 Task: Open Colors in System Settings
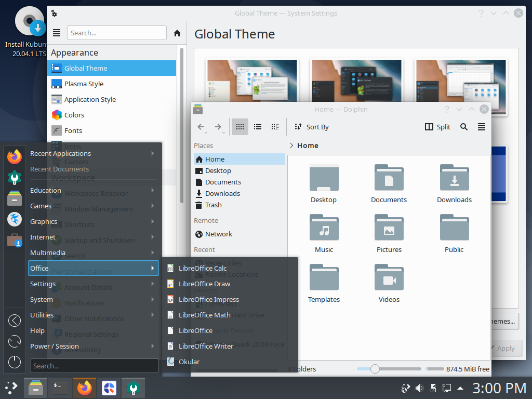point(112,115)
